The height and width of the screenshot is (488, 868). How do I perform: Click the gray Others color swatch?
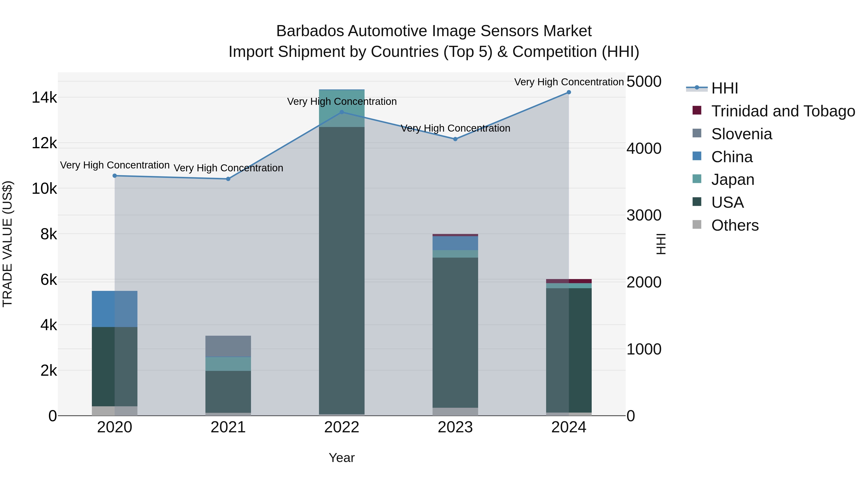(697, 224)
